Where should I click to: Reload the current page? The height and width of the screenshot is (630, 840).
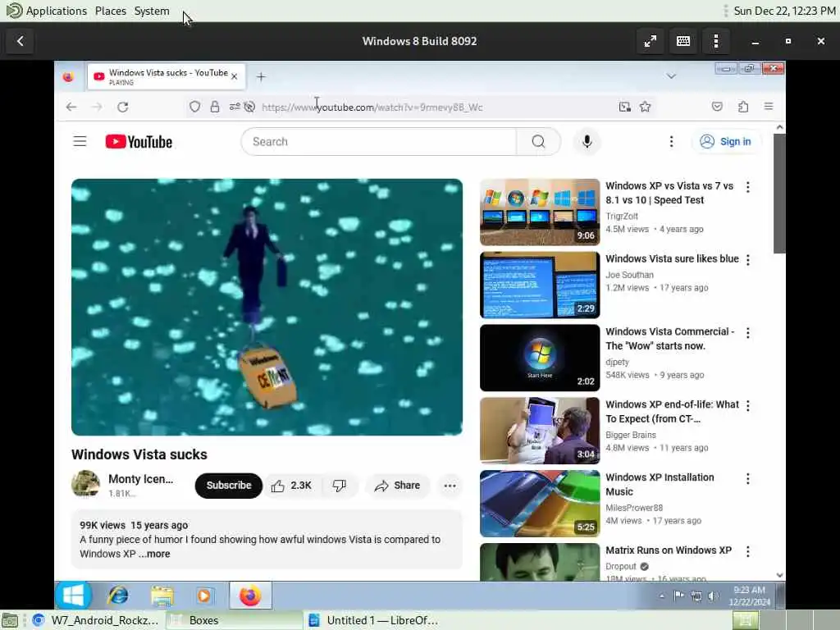click(x=123, y=107)
